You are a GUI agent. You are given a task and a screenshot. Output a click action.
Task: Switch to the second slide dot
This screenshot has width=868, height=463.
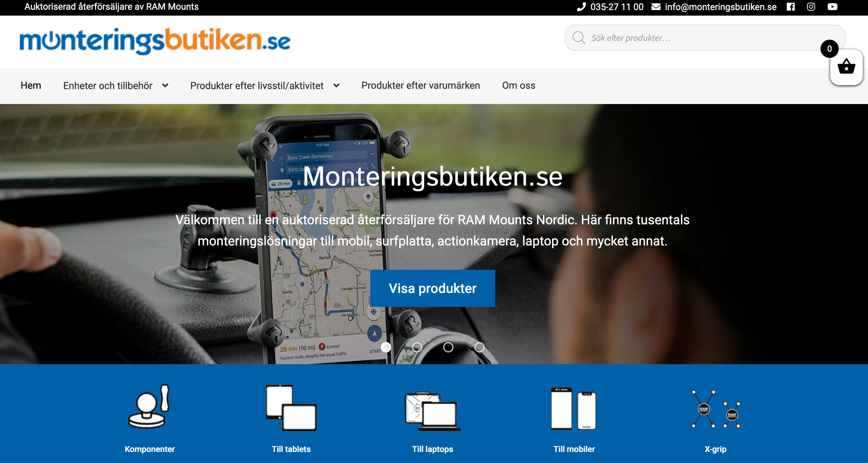(x=417, y=347)
